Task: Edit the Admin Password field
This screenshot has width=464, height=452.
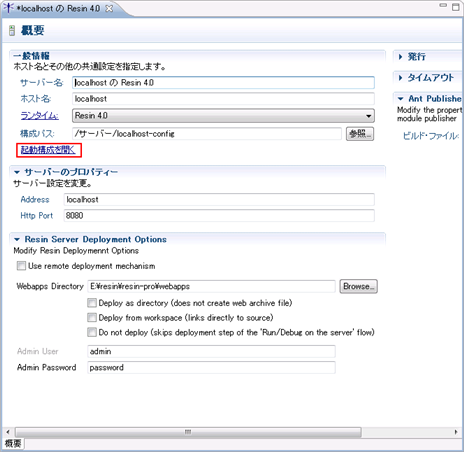Action: click(x=211, y=367)
